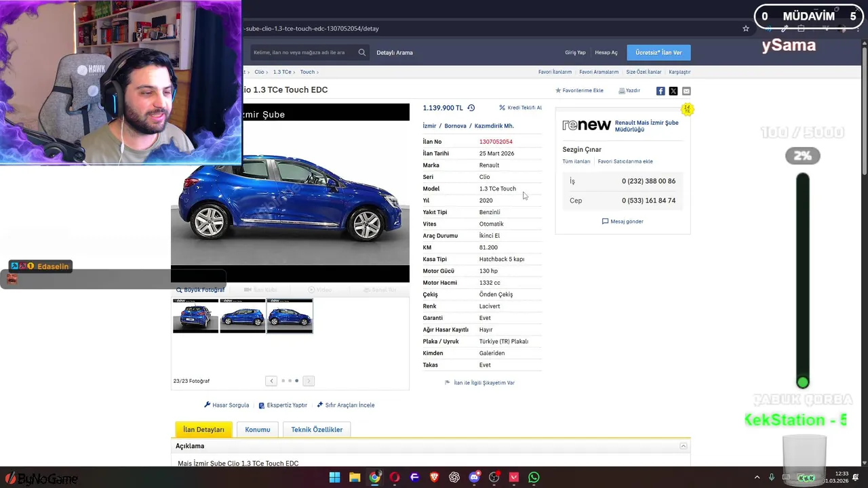The image size is (868, 488).
Task: Open Opera browser from taskbar
Action: (395, 477)
